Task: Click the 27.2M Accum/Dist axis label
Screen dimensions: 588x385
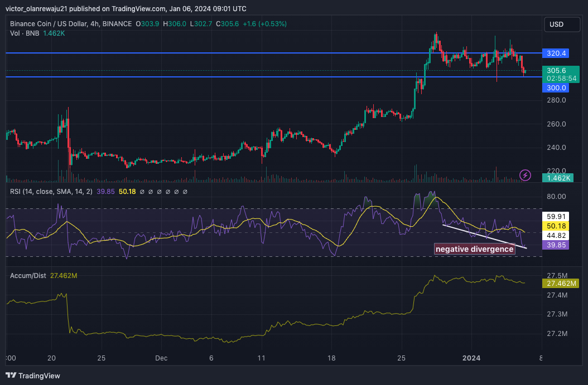Action: click(x=557, y=333)
